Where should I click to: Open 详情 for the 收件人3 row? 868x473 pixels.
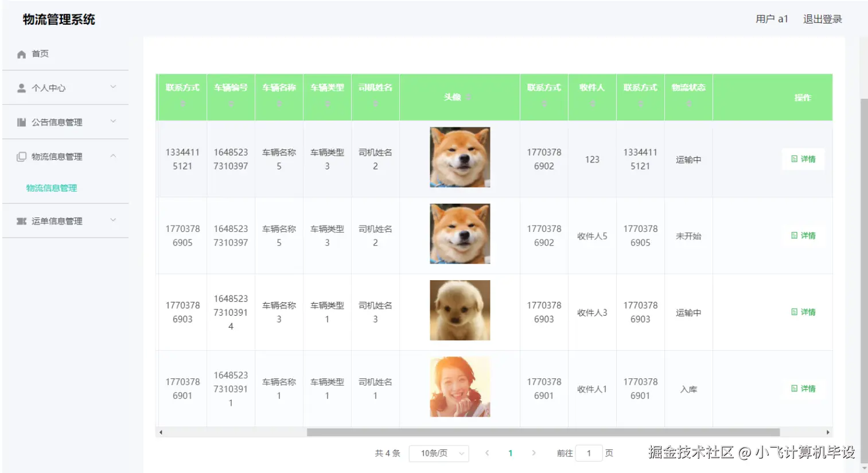(x=803, y=312)
